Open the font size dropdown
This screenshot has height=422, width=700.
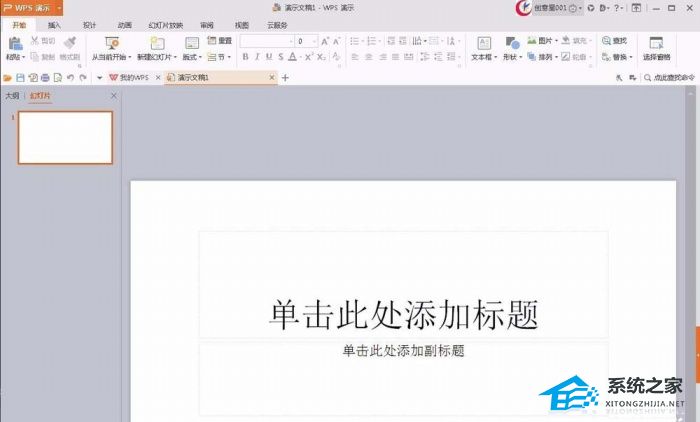[x=314, y=41]
